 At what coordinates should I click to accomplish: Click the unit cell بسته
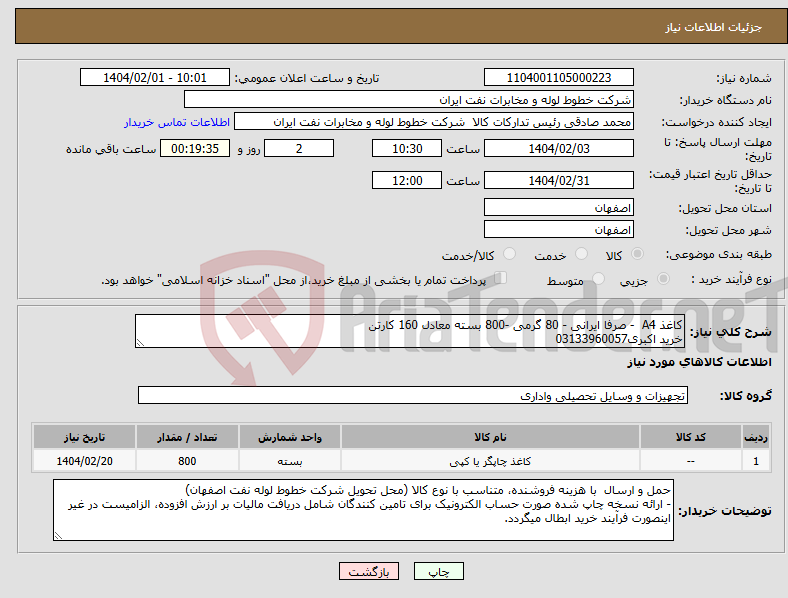290,461
